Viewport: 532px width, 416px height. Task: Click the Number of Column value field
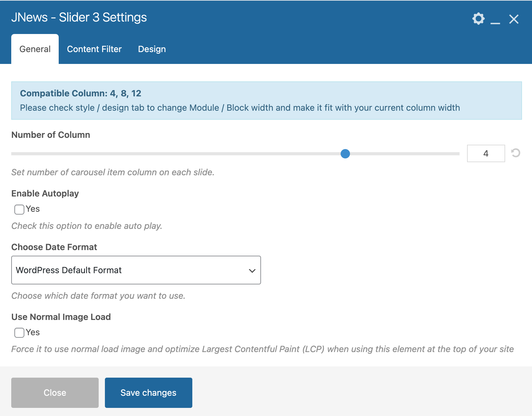point(486,153)
